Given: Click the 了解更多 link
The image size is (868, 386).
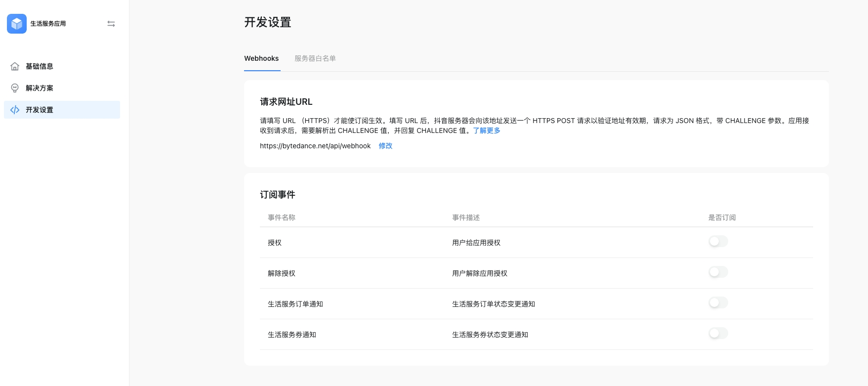Looking at the screenshot, I should pos(487,130).
